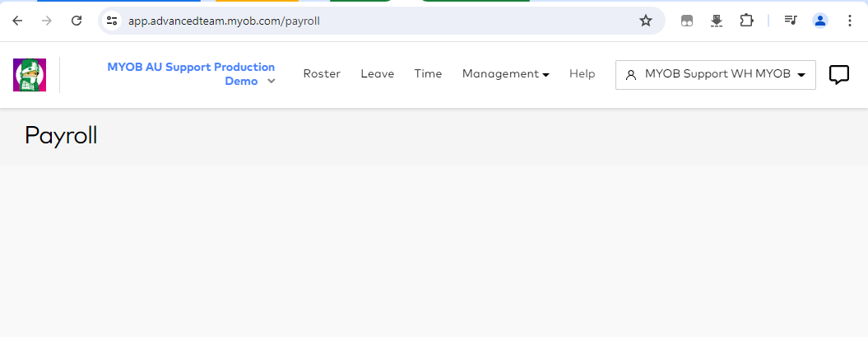The height and width of the screenshot is (337, 868).
Task: Bookmark this page with the star icon
Action: [x=646, y=21]
